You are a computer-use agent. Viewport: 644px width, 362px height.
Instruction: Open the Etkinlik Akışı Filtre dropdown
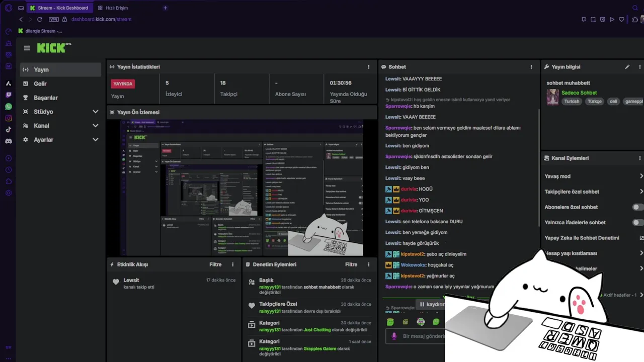coord(215,264)
